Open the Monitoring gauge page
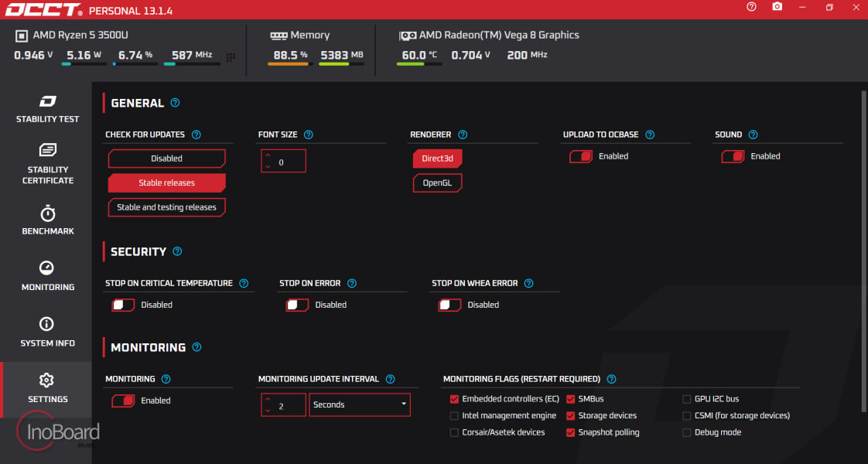The width and height of the screenshot is (868, 464). [48, 275]
